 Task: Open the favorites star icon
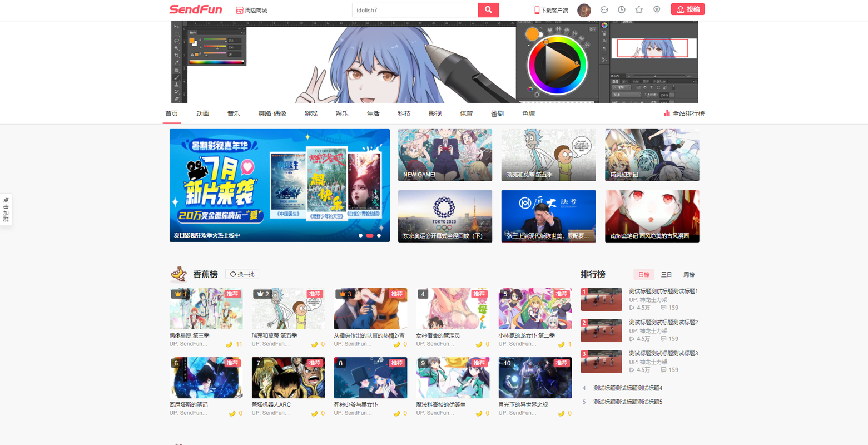click(639, 10)
